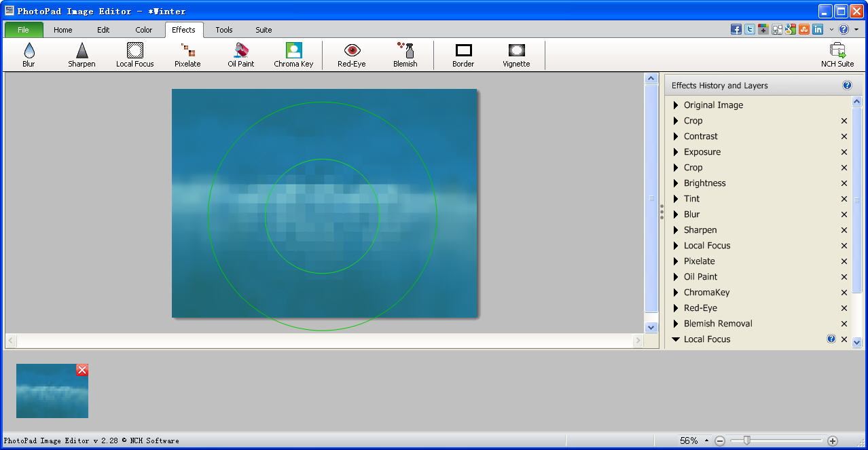Screen dimensions: 868x450
Task: Select the Red-Eye toolbar tool
Action: click(x=352, y=55)
